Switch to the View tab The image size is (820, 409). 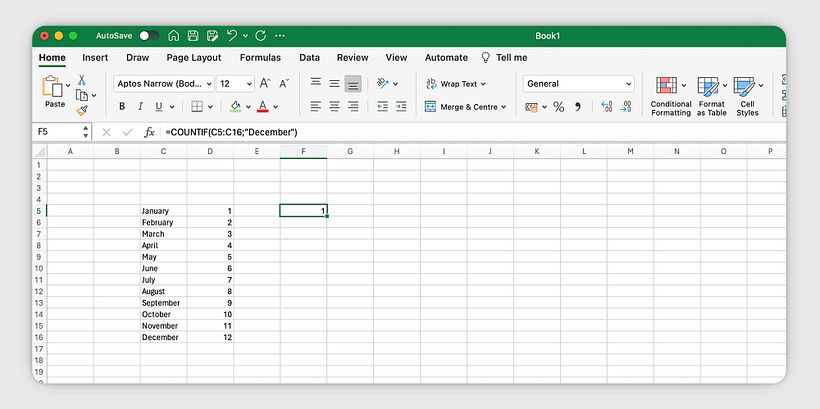point(396,58)
